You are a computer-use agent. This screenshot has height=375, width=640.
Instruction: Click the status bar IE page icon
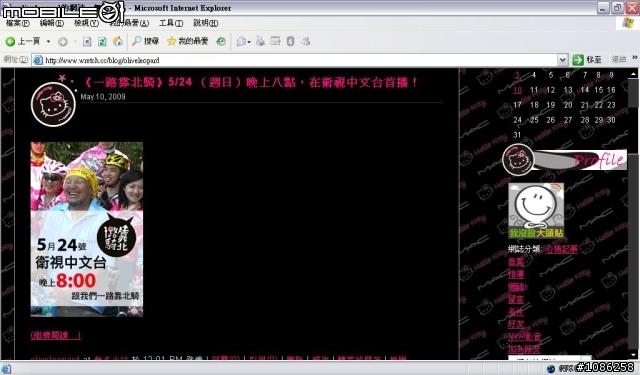7,368
